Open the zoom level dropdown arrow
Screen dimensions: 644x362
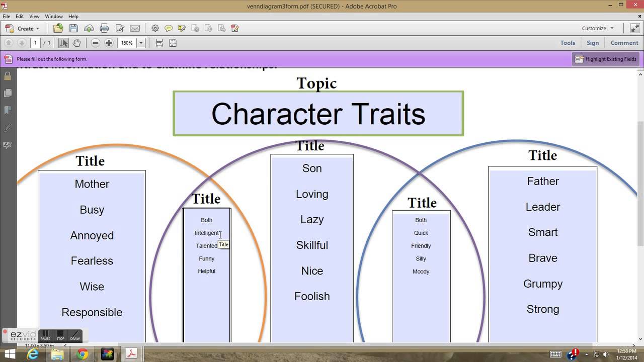141,43
